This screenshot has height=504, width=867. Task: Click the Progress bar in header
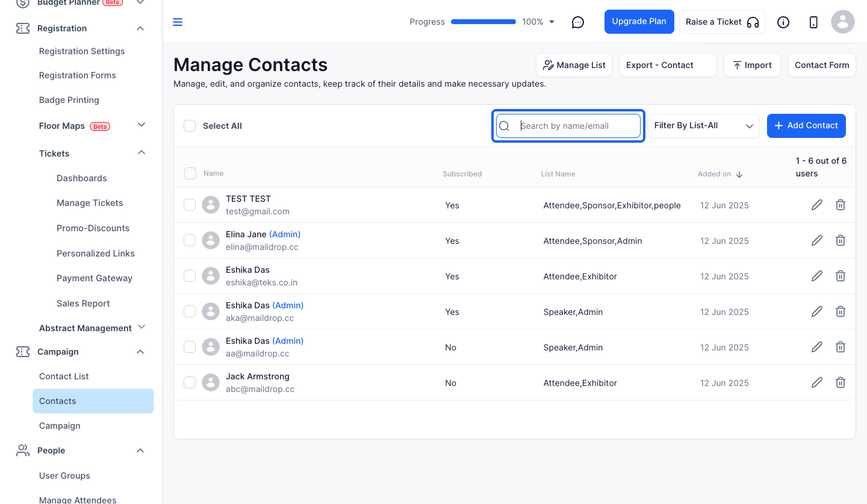(x=483, y=22)
